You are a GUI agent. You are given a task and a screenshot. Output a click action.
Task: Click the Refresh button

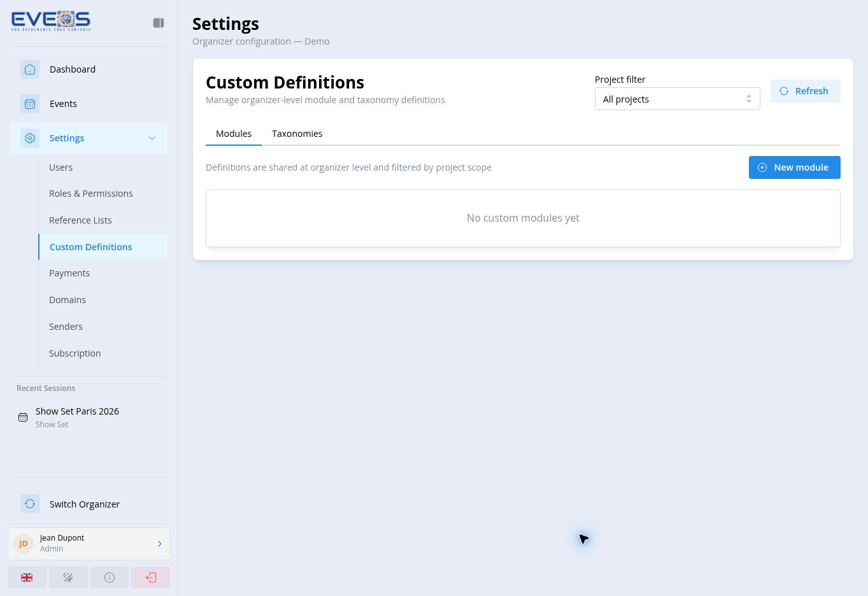click(806, 91)
